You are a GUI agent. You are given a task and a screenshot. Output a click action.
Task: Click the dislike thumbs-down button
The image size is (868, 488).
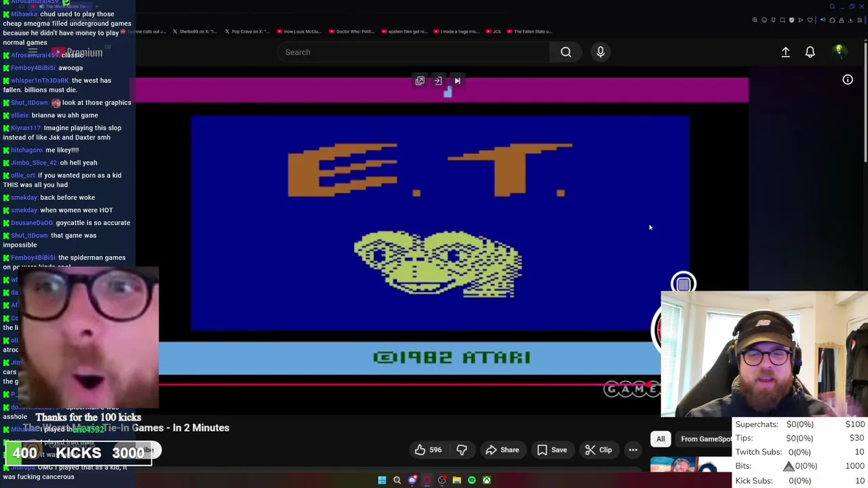pos(462,450)
